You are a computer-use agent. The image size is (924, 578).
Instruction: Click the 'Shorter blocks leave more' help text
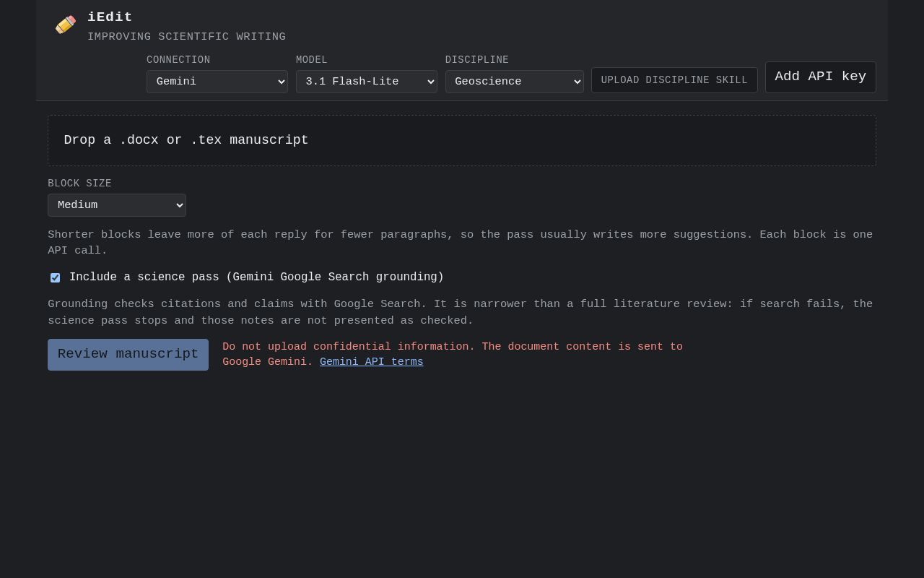coord(461,243)
